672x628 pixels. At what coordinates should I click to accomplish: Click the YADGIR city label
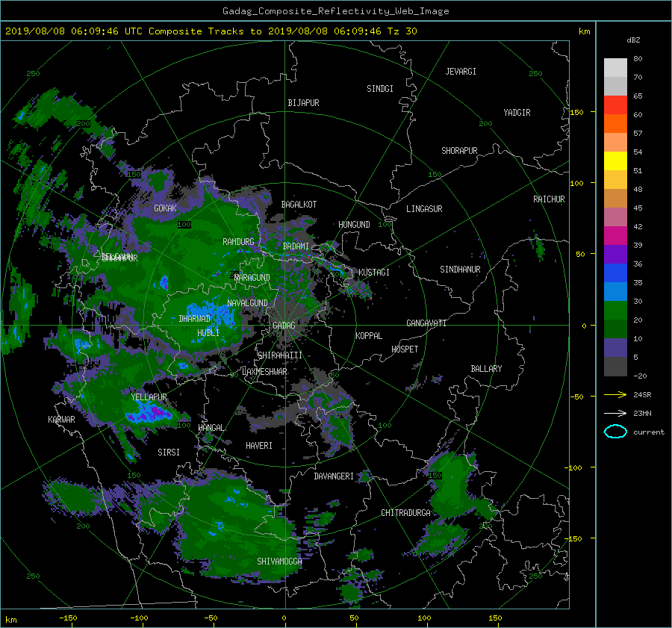coord(517,113)
